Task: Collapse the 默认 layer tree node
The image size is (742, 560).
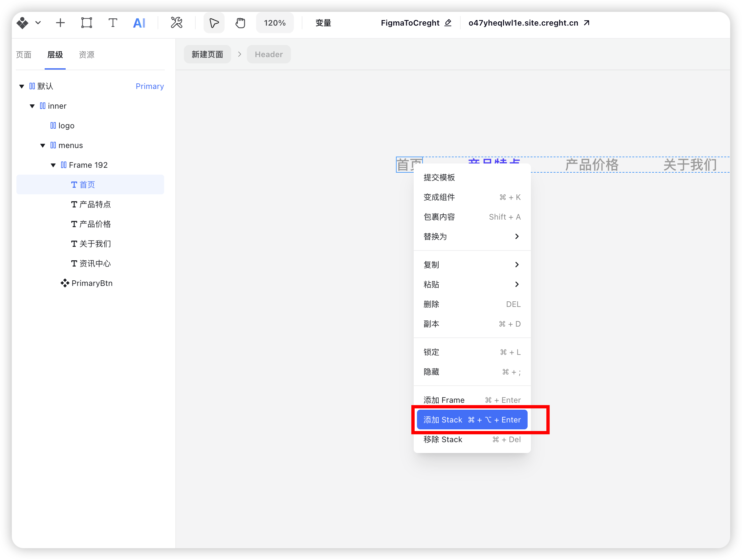Action: (22, 87)
